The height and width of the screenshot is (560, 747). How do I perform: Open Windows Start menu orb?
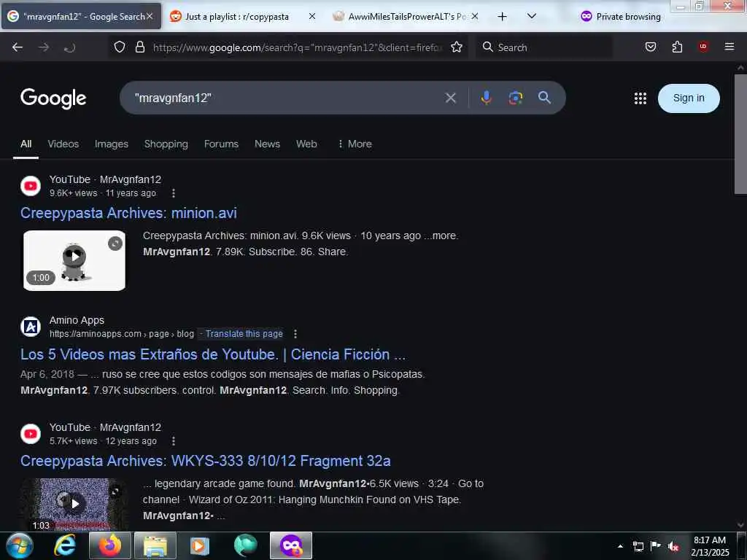pos(19,545)
